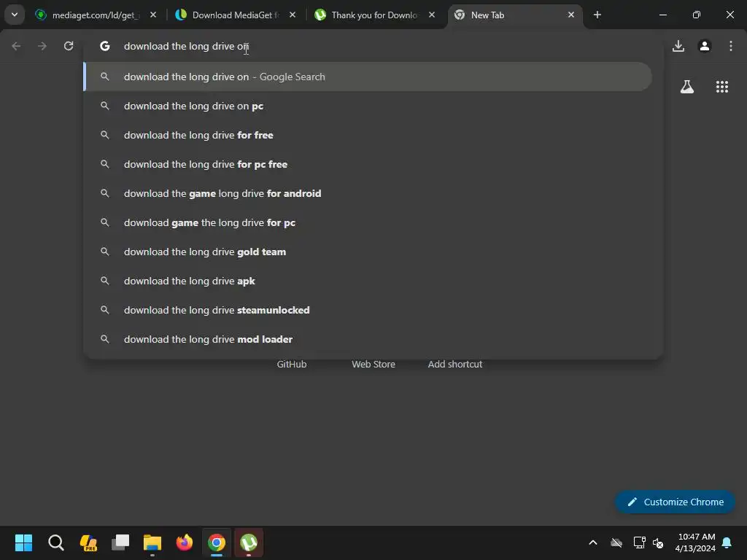Launch Firefox from taskbar
The width and height of the screenshot is (747, 560).
click(185, 542)
